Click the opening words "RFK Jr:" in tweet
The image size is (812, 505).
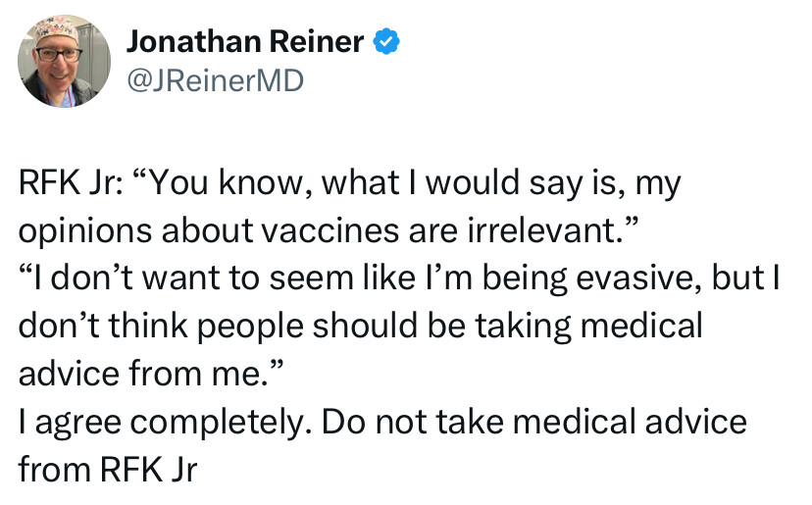71,182
